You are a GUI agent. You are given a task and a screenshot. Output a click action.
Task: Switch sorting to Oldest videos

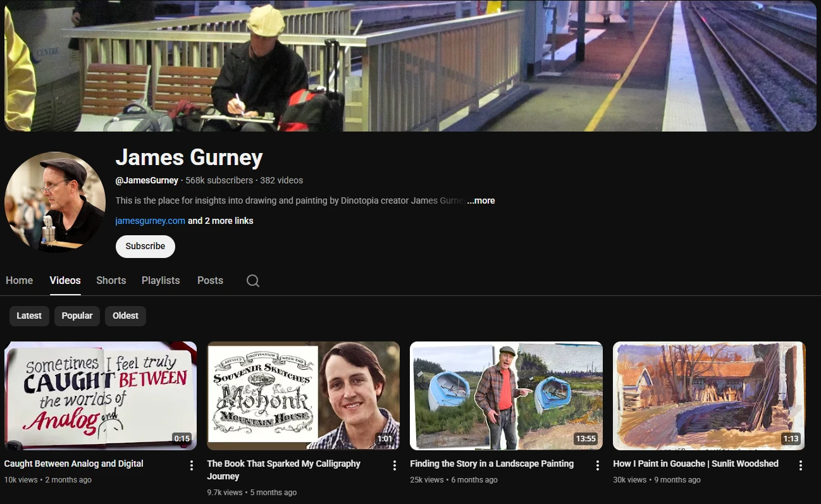pos(125,316)
